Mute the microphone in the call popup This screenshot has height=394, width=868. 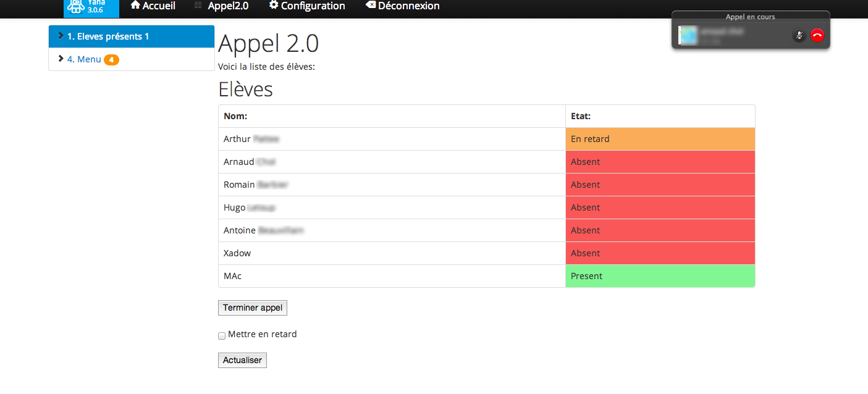pyautogui.click(x=799, y=36)
